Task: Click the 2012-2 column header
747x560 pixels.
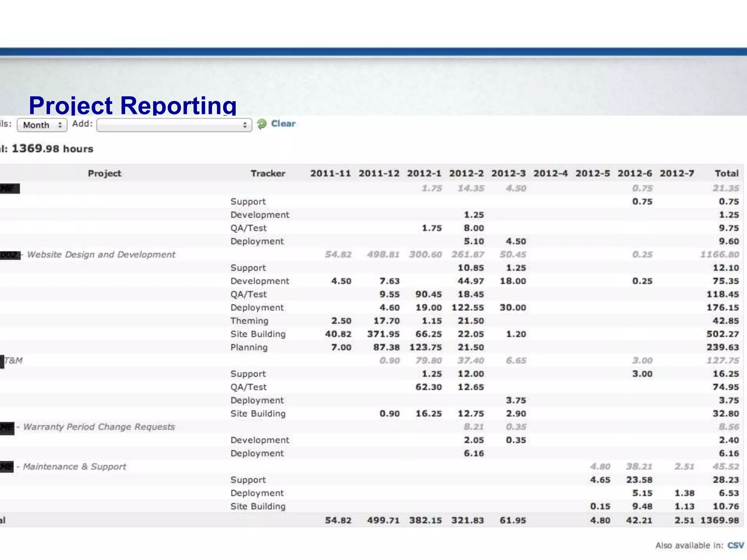Action: coord(466,173)
